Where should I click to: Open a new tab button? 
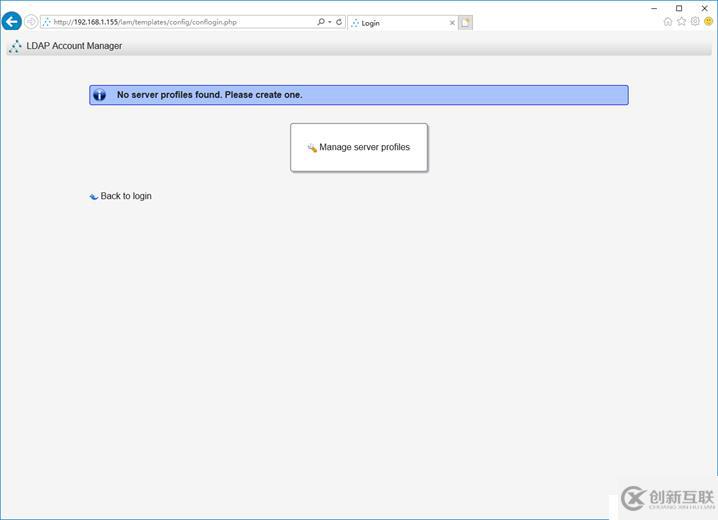coord(466,22)
